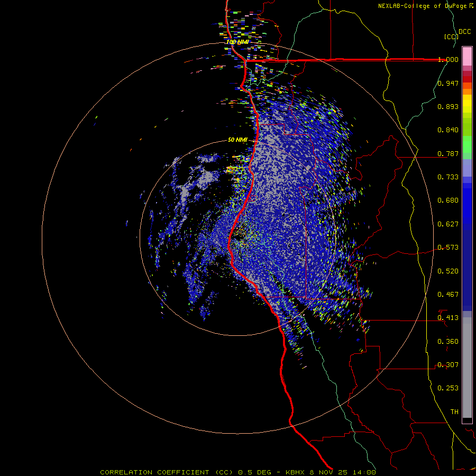Select the 0.253 legend value
This screenshot has height=476, width=476.
tap(448, 388)
